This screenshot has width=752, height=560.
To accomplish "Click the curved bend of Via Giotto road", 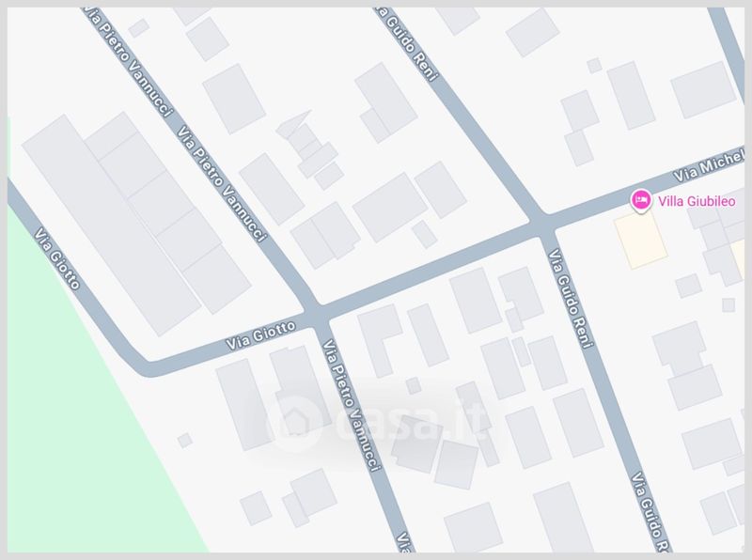I will 144,366.
